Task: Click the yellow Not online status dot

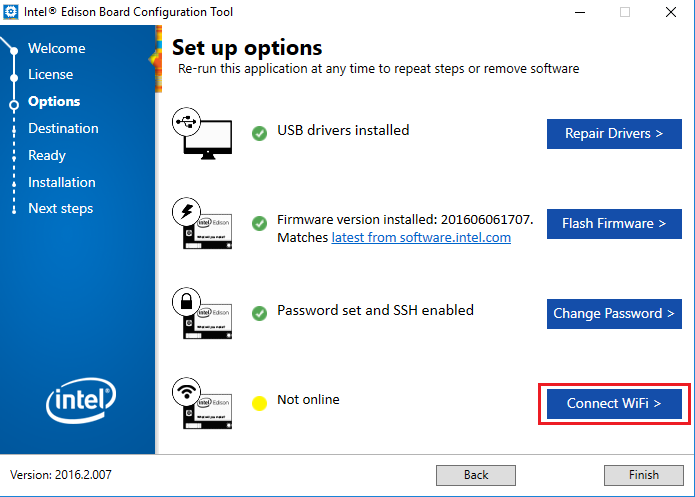Action: pyautogui.click(x=259, y=403)
